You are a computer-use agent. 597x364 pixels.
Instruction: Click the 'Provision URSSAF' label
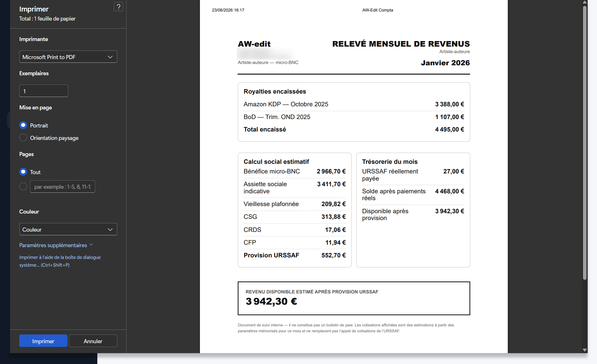click(x=271, y=255)
